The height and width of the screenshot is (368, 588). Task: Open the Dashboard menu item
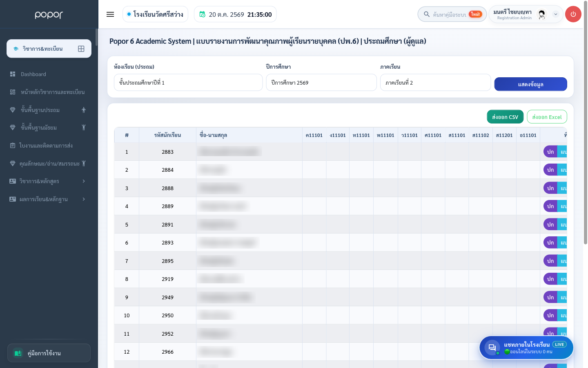[x=49, y=74]
